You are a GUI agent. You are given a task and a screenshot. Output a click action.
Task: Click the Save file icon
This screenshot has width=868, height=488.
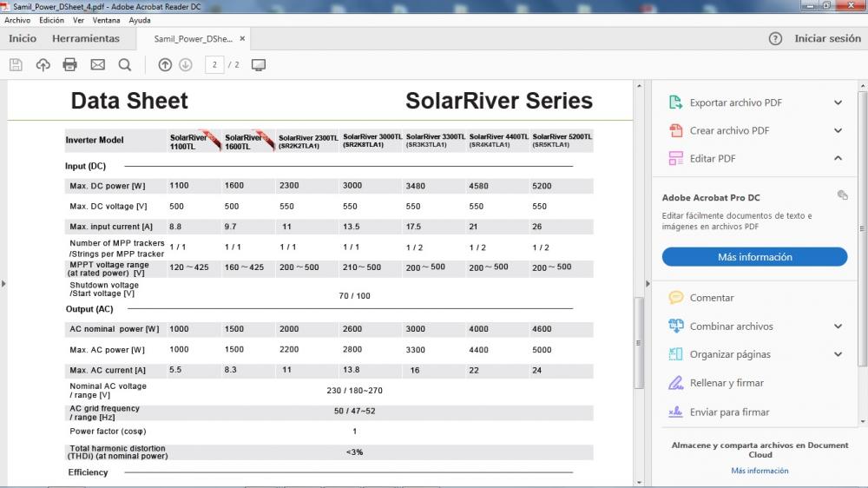16,65
